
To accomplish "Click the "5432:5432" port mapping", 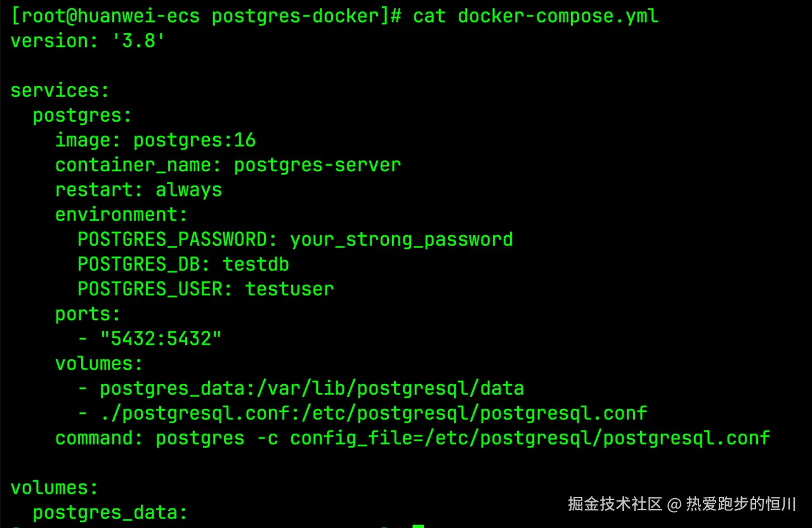I will [160, 338].
